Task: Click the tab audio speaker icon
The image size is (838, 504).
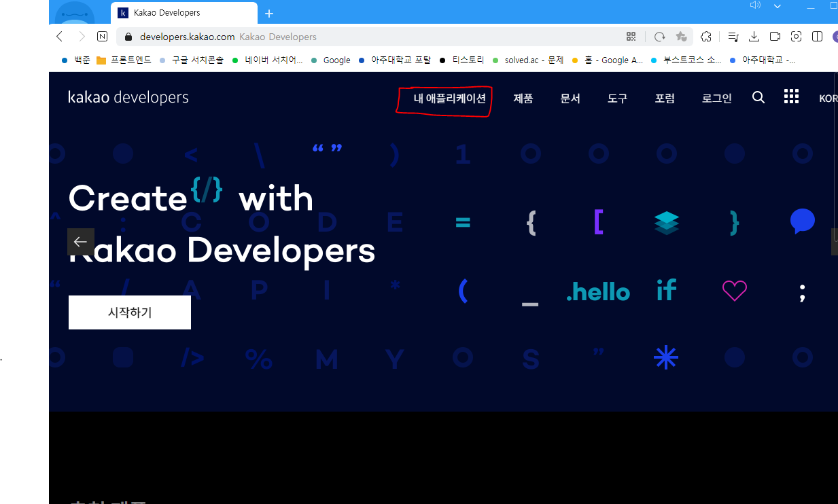Action: coord(754,5)
